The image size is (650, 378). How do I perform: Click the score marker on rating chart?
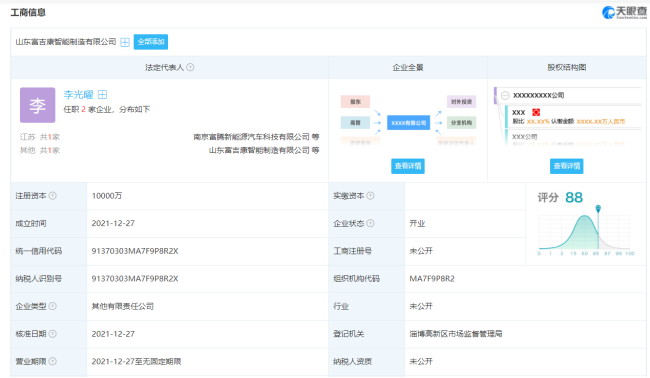(598, 209)
